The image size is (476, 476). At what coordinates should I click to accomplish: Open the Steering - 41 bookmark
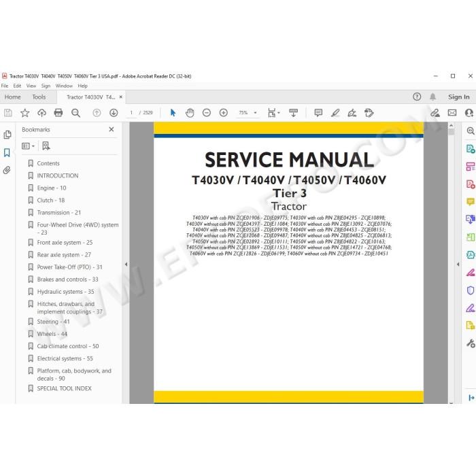(x=54, y=322)
